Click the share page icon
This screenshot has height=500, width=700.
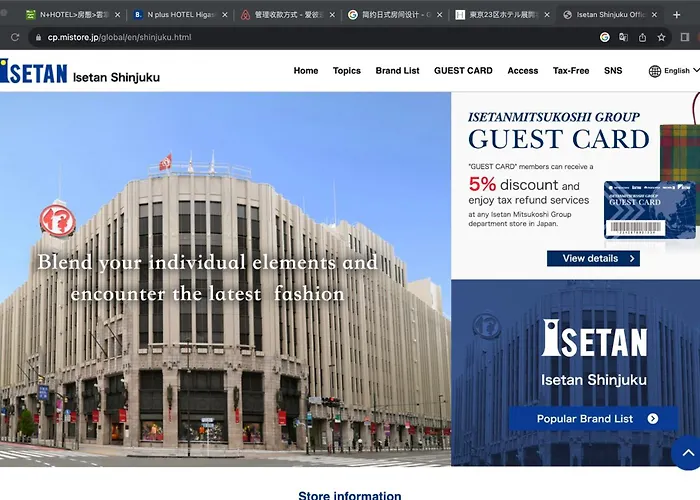642,37
